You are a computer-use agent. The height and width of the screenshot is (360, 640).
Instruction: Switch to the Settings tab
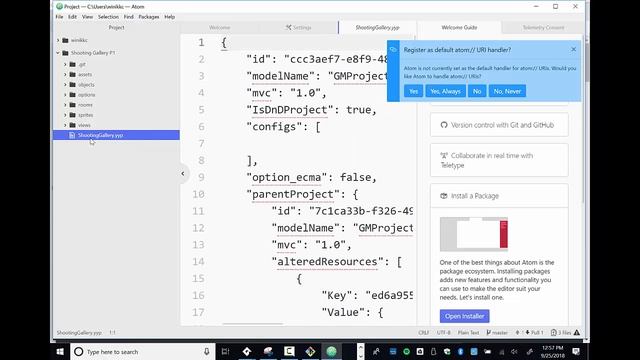(298, 27)
